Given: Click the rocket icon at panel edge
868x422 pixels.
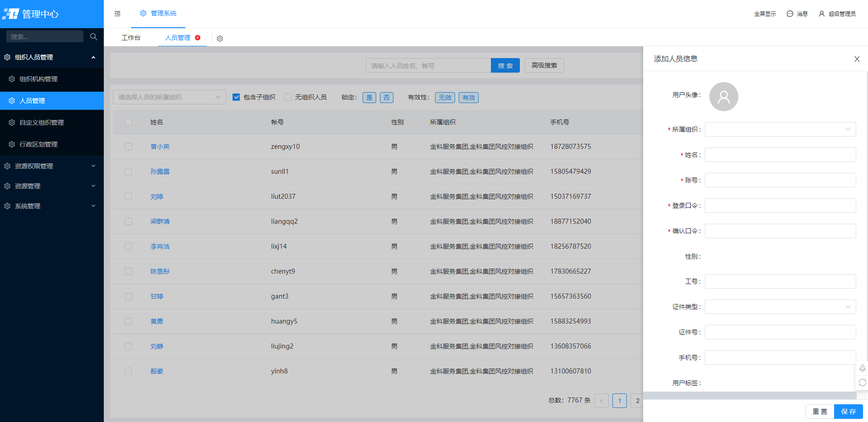Looking at the screenshot, I should click(x=862, y=368).
